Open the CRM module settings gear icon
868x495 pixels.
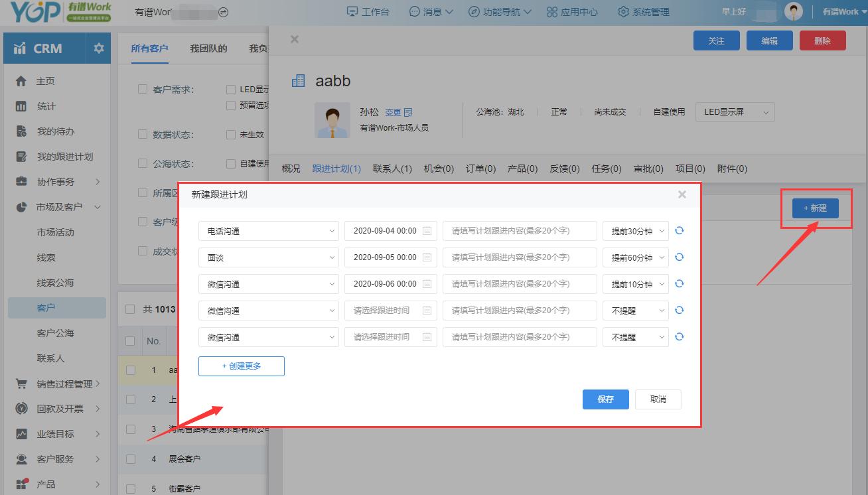[98, 48]
